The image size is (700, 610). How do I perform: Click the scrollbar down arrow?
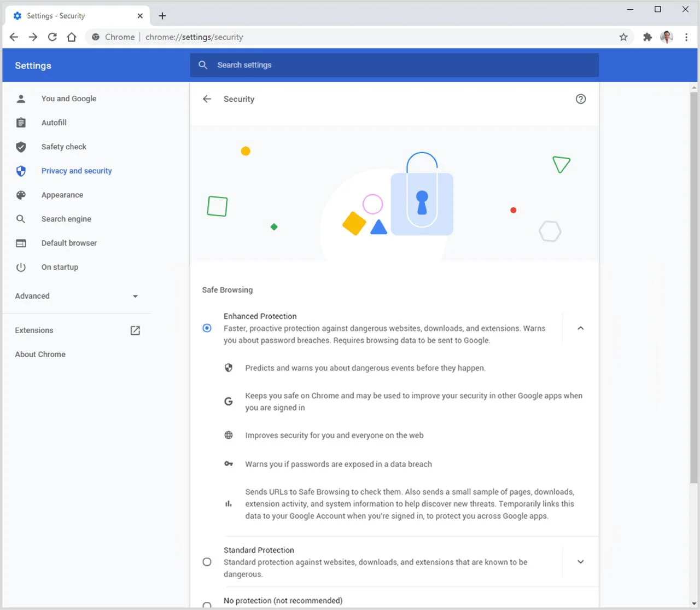point(693,603)
